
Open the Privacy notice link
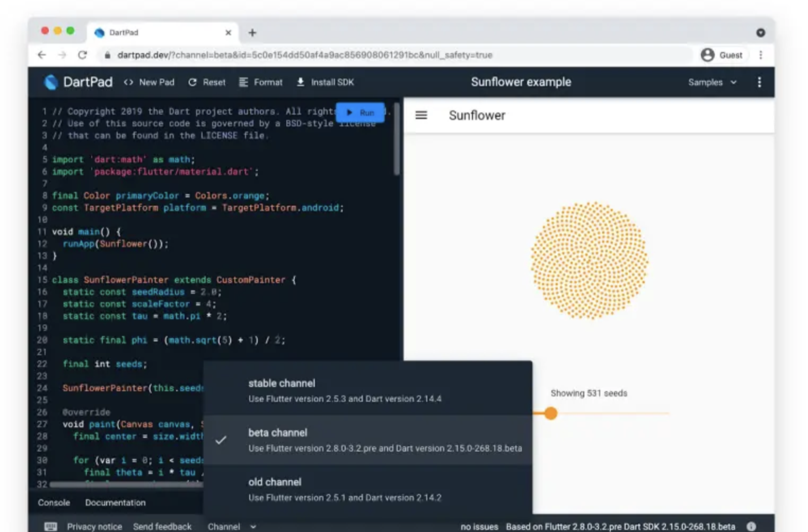pyautogui.click(x=94, y=526)
